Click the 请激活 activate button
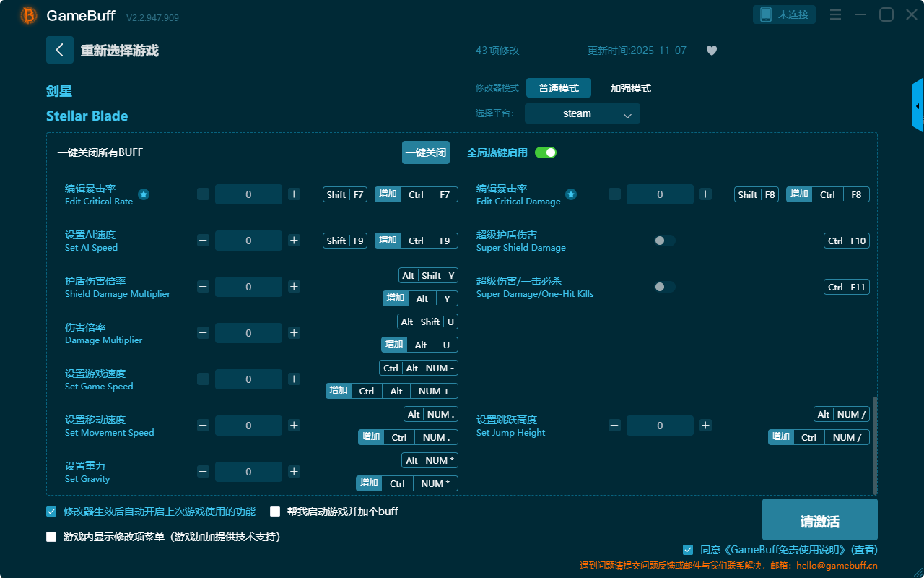924x578 pixels. point(819,522)
